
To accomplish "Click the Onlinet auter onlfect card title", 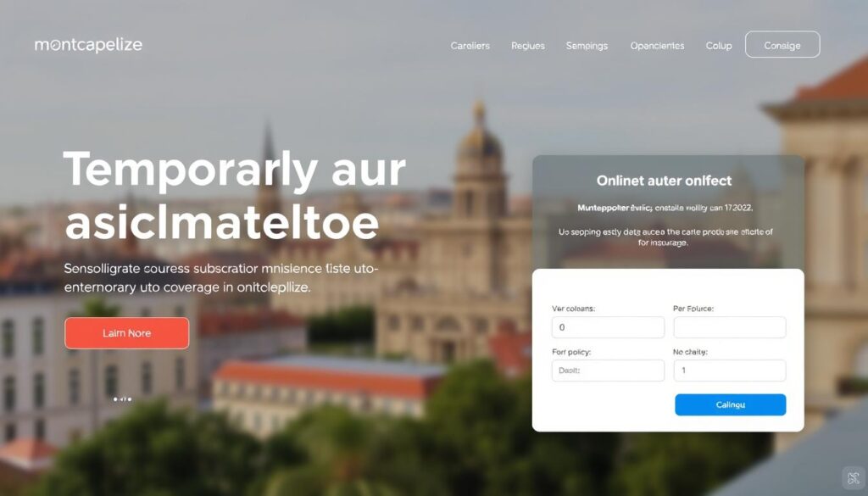I will pos(664,181).
